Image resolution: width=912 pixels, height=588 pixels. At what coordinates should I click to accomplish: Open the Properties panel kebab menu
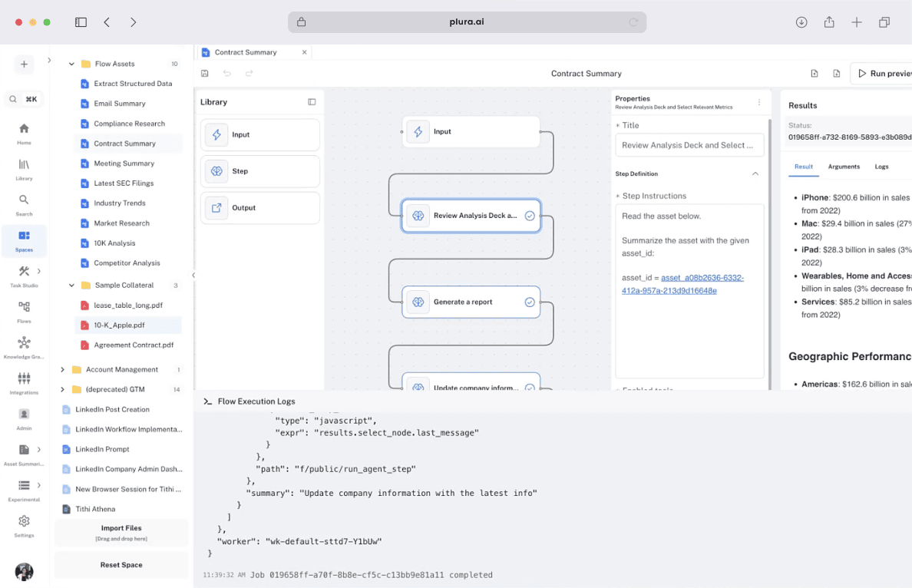click(759, 102)
